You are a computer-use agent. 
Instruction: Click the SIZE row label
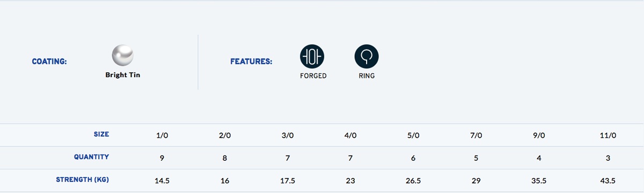coord(101,134)
